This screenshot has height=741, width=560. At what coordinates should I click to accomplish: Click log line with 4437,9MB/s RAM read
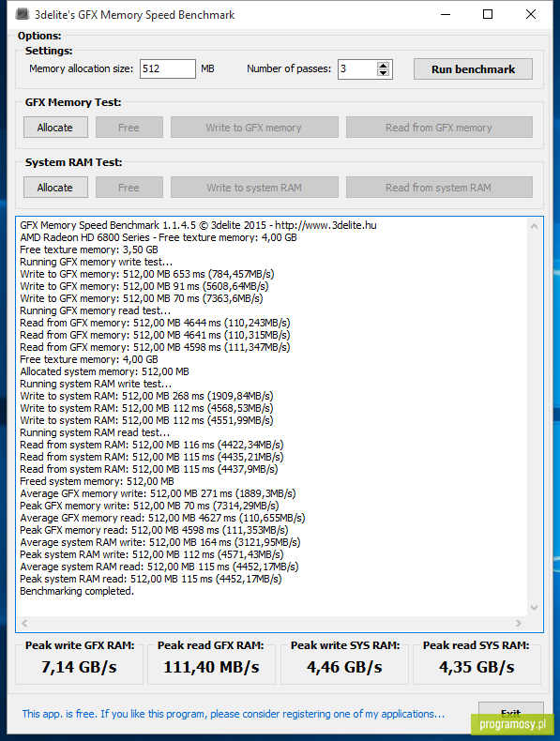[x=149, y=469]
